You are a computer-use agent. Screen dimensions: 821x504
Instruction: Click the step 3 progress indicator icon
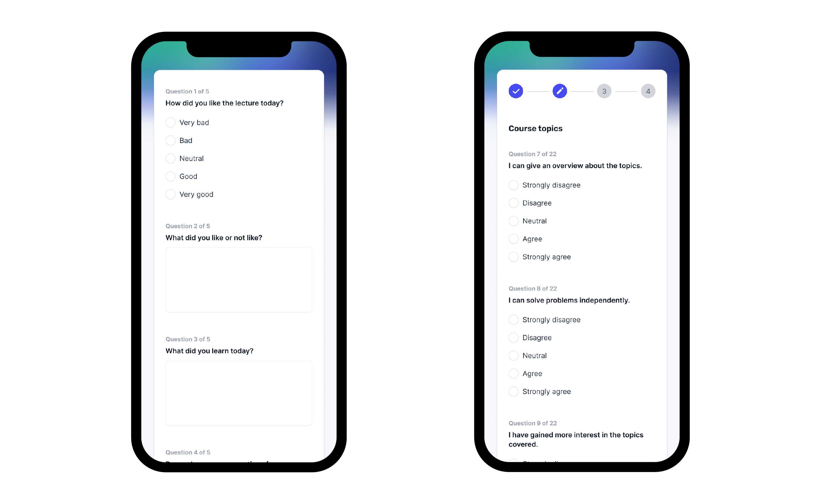point(603,91)
